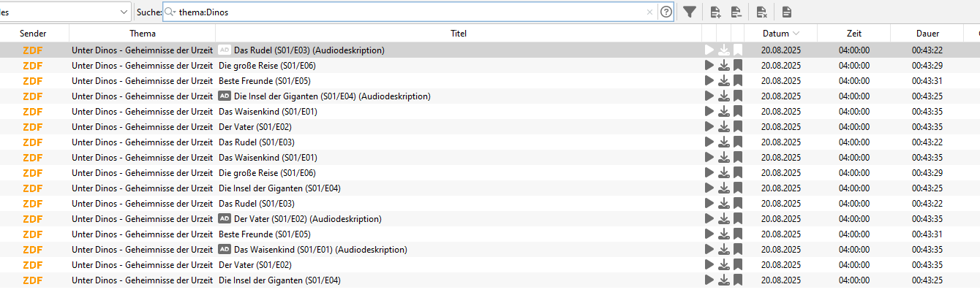
Task: Click duration 00:43:22 in Das Rudel (Audiodeskription) row
Action: click(927, 50)
